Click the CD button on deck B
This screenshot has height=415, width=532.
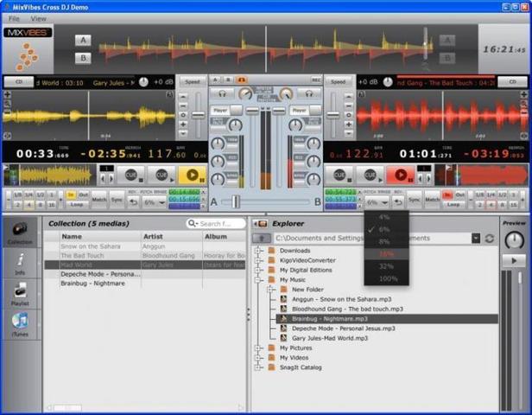coord(512,82)
